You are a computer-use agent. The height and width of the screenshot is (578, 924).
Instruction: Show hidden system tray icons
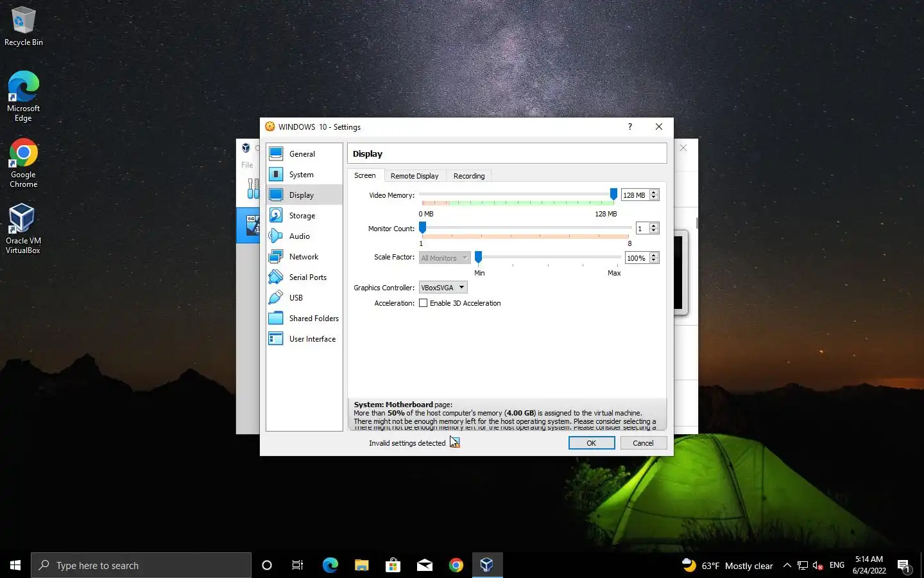point(787,566)
